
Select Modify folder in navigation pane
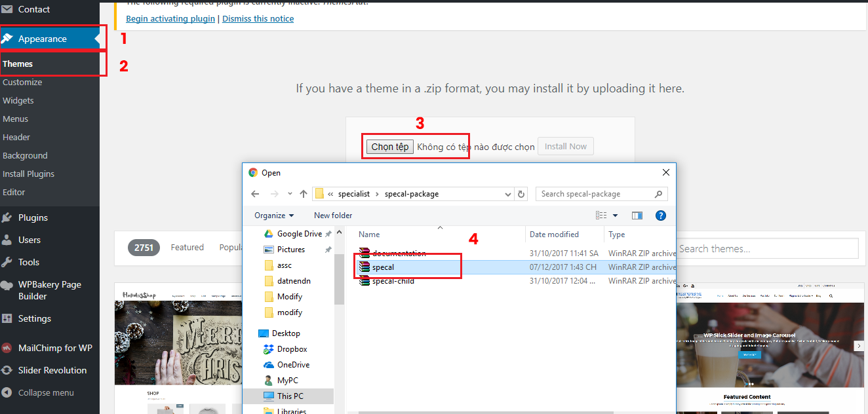tap(283, 297)
